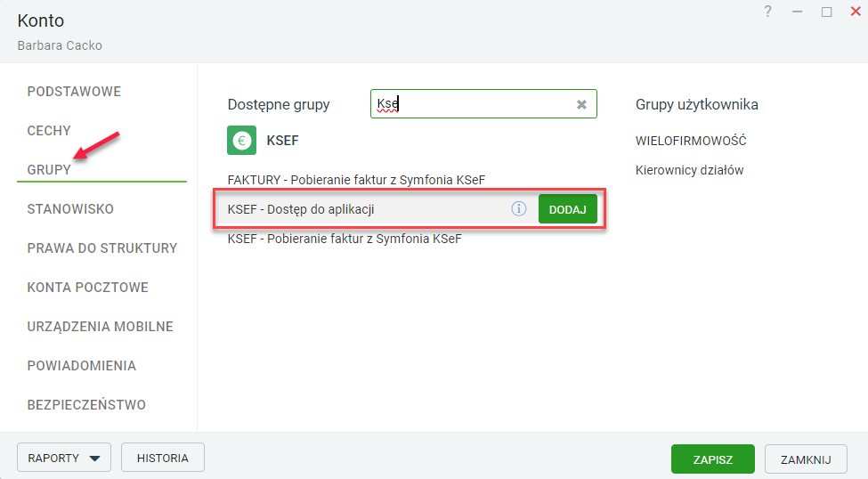Screen dimensions: 868x479
Task: Open the PODSTAWOWE tab
Action: pyautogui.click(x=74, y=92)
